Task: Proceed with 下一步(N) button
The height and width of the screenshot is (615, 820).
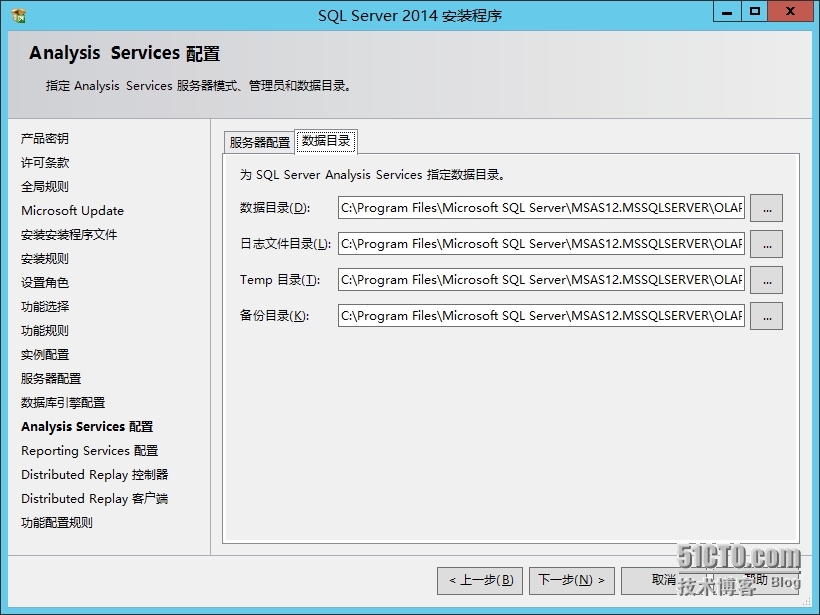Action: click(572, 580)
